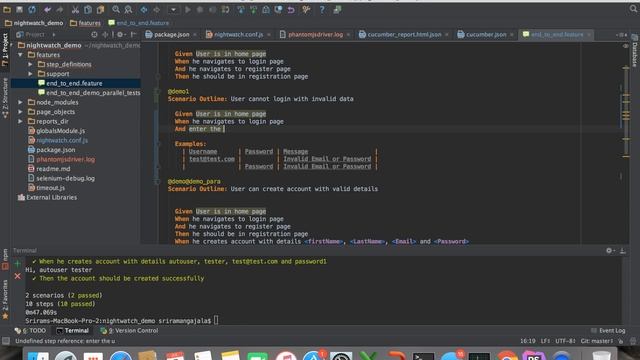Viewport: 640px width, 360px height.
Task: Open the run configuration dropdown
Action: (173, 9)
